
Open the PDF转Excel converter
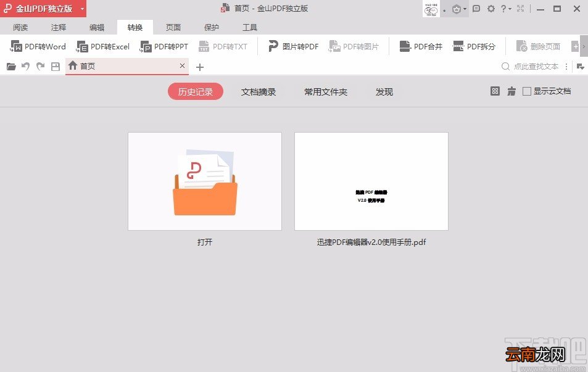pyautogui.click(x=103, y=46)
